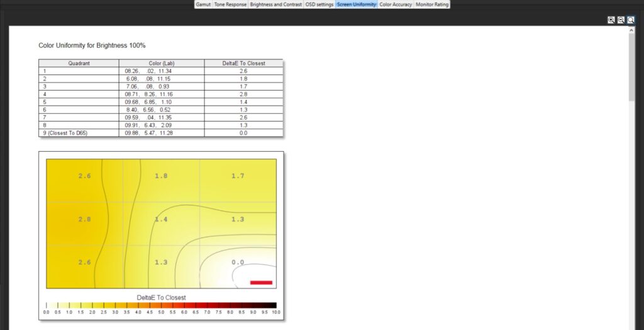
Task: Click the vertical scrollbar thumb
Action: coord(631,66)
